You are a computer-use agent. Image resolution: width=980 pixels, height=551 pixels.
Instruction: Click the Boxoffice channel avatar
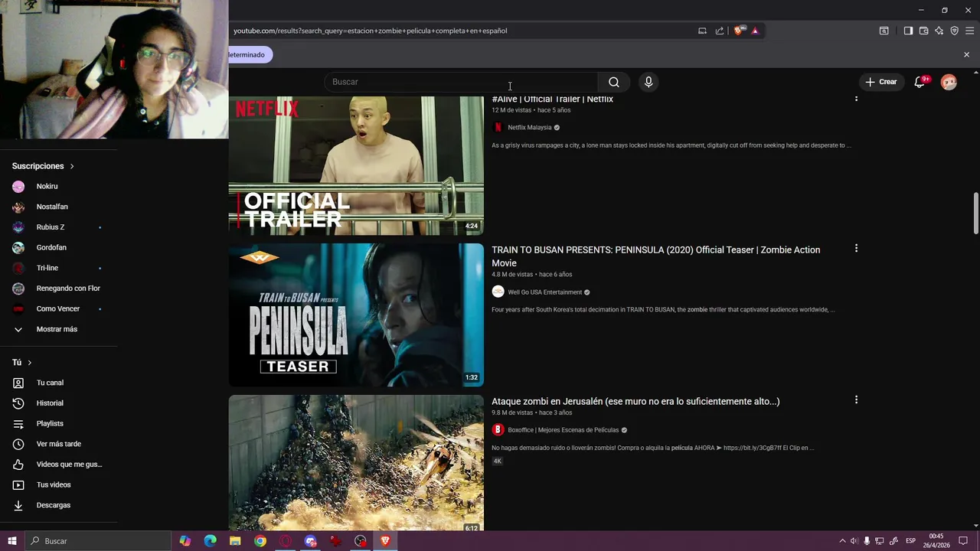(498, 430)
